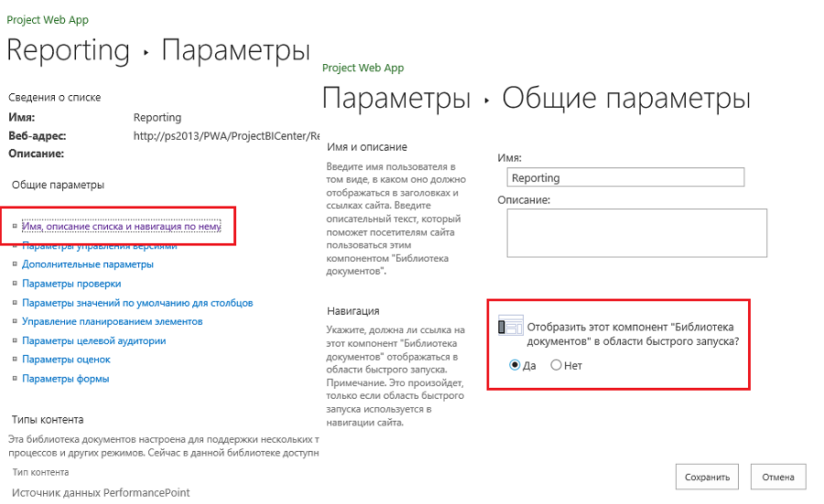Click the 'Тип контента' column header
This screenshot has width=824, height=504.
click(40, 472)
